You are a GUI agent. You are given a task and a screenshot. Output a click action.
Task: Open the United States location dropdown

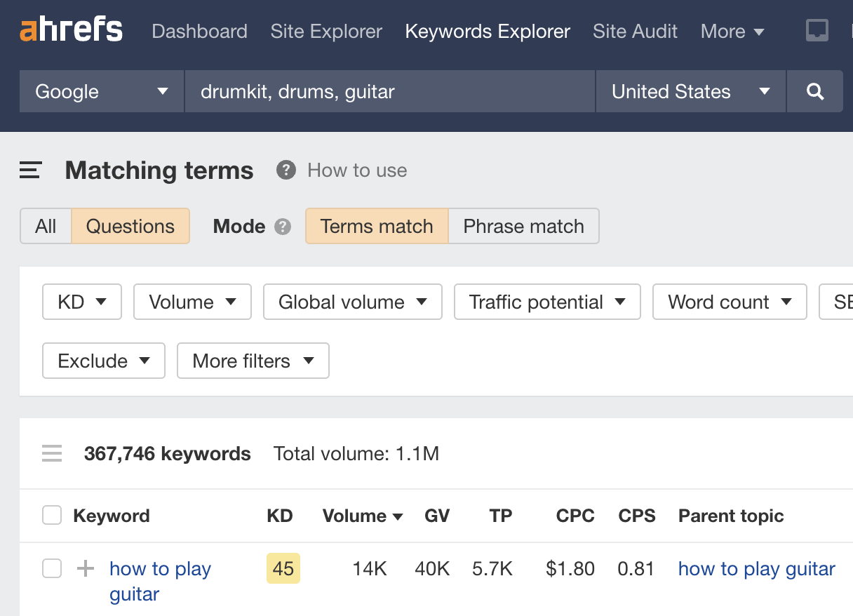click(x=690, y=91)
